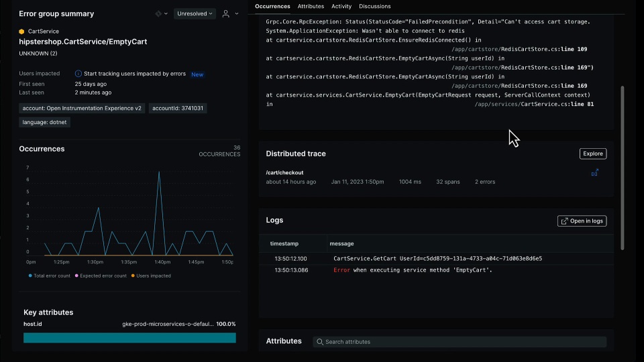Click the user assignee icon
644x362 pixels.
[226, 13]
